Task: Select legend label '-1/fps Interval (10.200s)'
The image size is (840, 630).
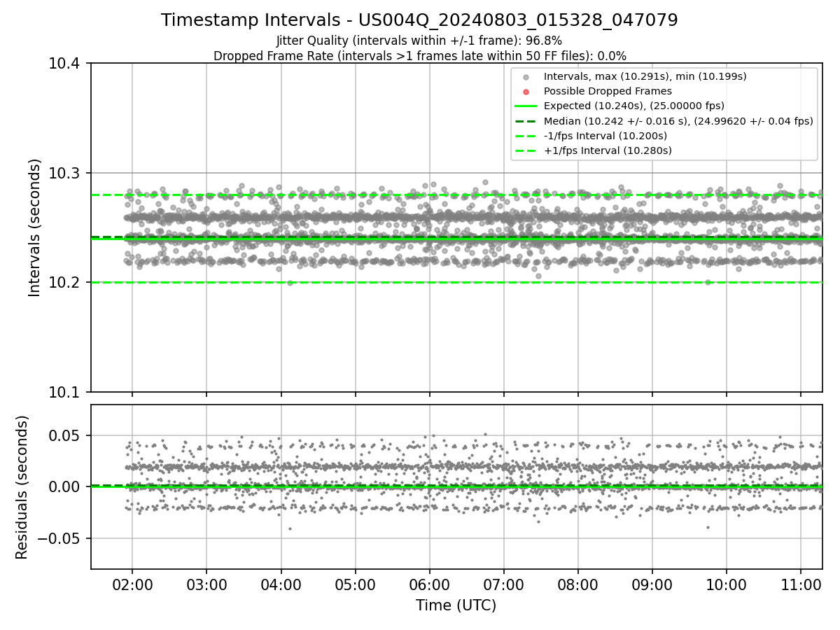Action: 605,136
